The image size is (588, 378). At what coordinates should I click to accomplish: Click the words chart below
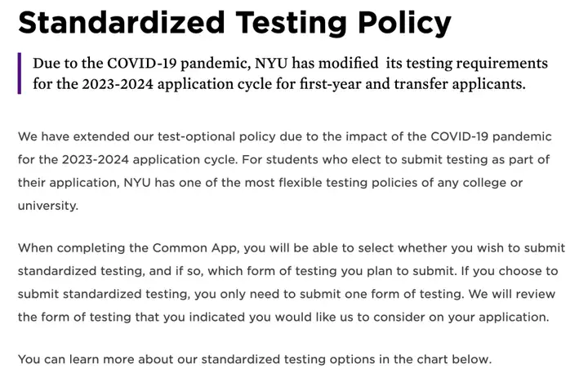coord(452,359)
